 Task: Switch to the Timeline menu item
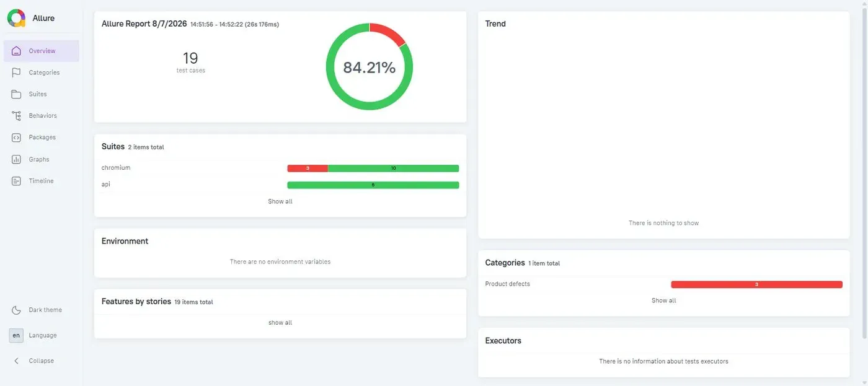[42, 181]
